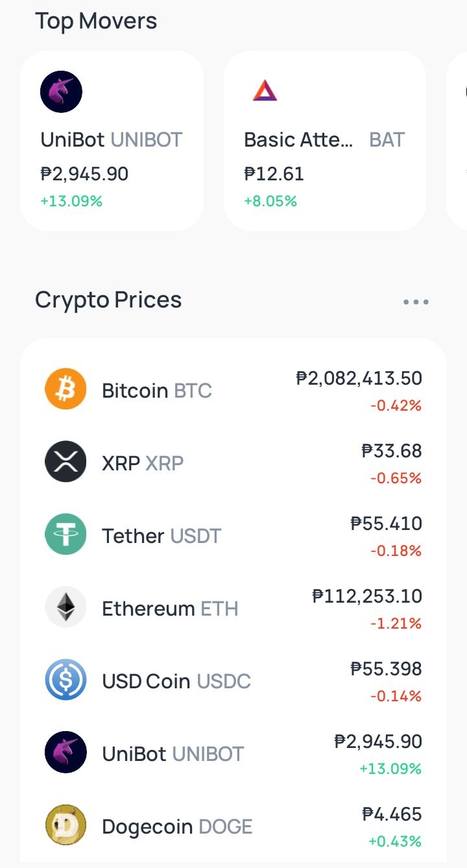This screenshot has width=467, height=868.
Task: Select the Tether USDT label
Action: click(x=162, y=536)
